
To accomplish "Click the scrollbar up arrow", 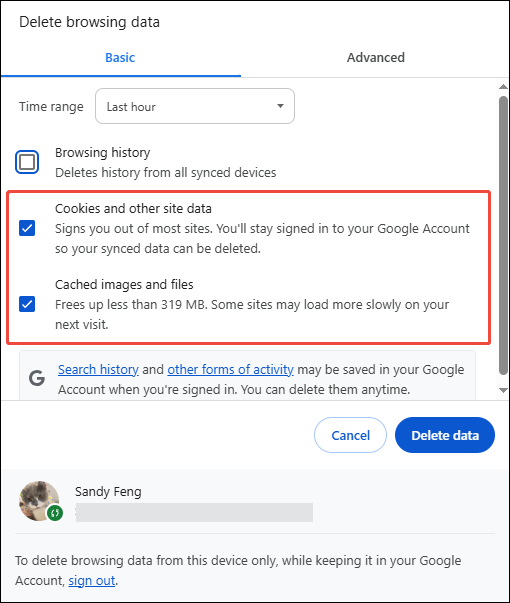I will tap(503, 87).
